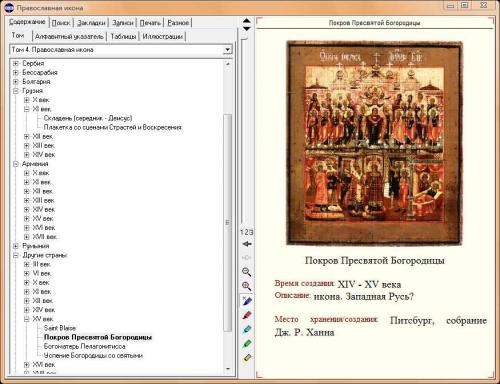This screenshot has width=500, height=384.
Task: Select Богоматерь Пелагонитисса entry
Action: pyautogui.click(x=85, y=346)
